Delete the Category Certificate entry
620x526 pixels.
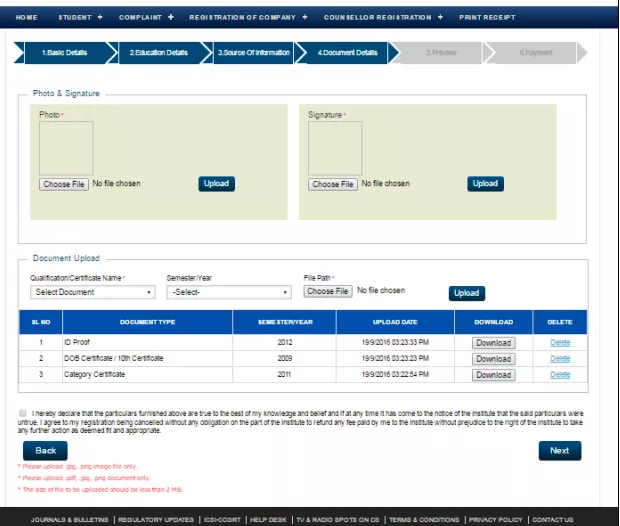[x=560, y=375]
